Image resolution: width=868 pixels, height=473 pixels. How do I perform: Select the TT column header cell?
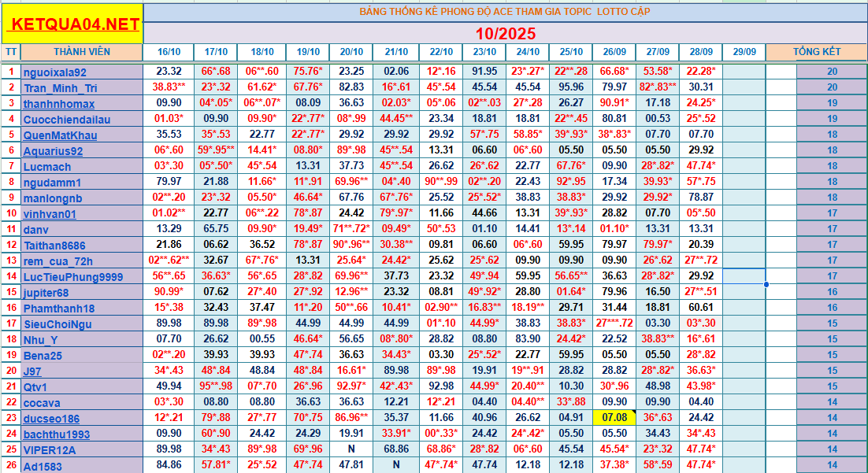11,52
